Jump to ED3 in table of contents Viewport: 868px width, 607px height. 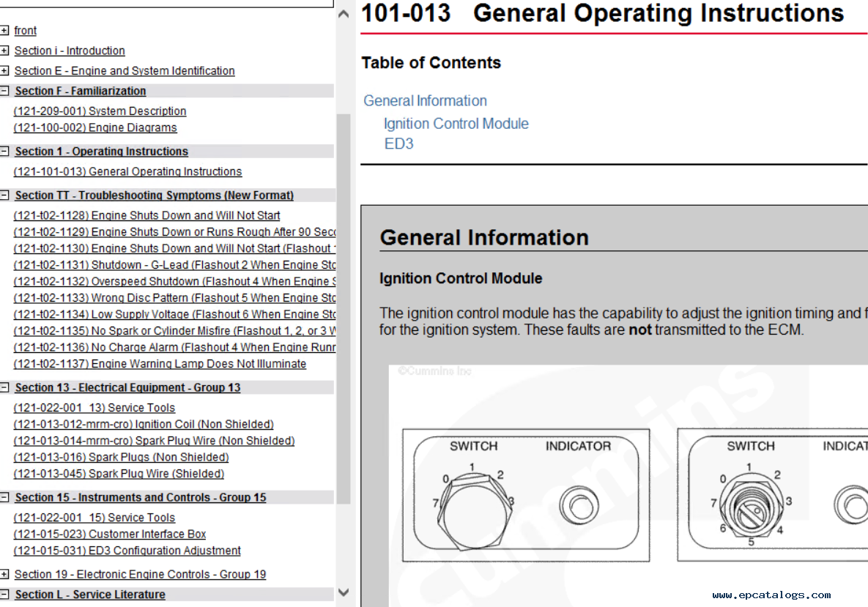[398, 144]
